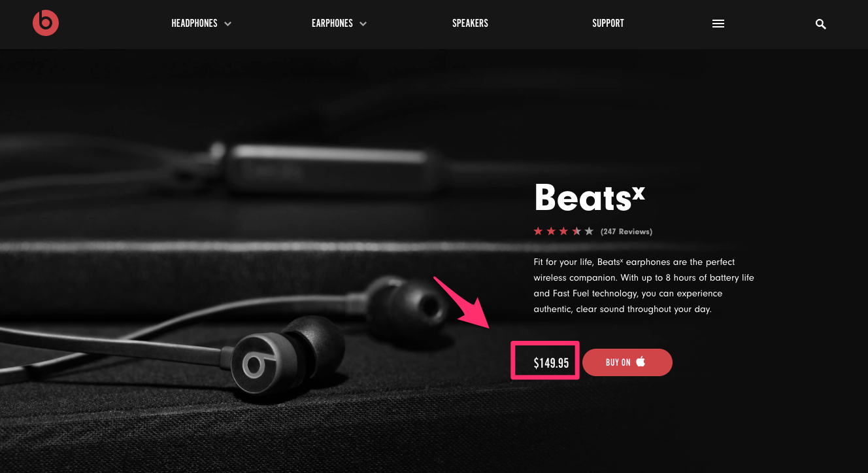
Task: Open the hamburger menu icon
Action: pyautogui.click(x=718, y=24)
